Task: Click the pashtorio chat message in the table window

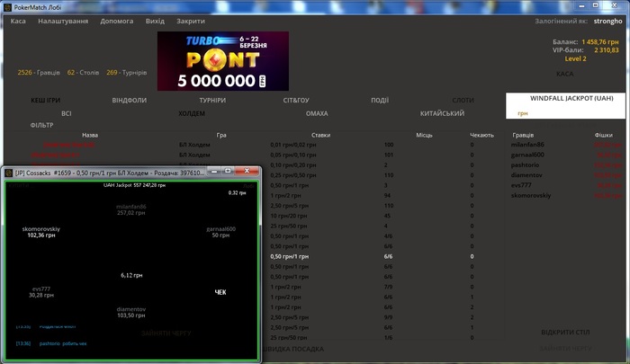Action: pos(63,343)
